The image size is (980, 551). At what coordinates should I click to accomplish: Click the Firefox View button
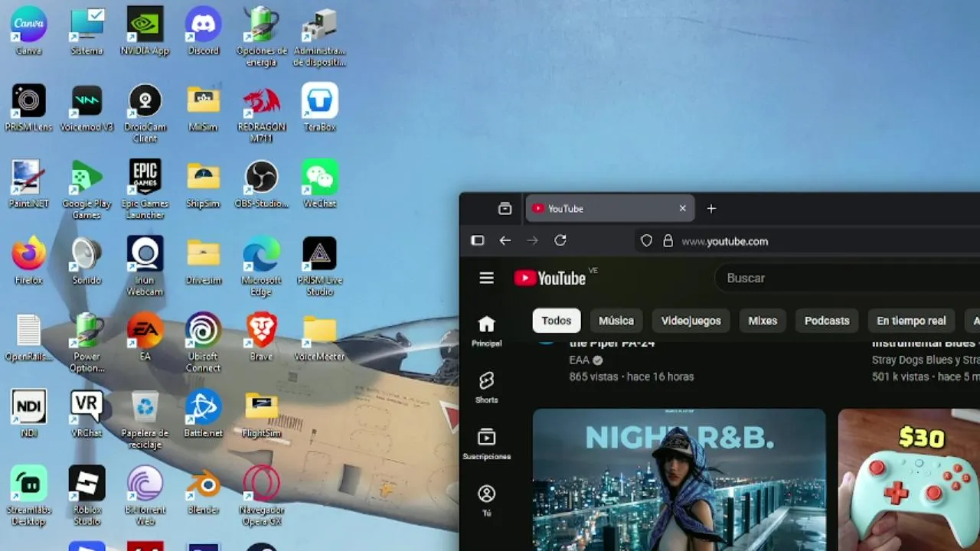click(505, 208)
